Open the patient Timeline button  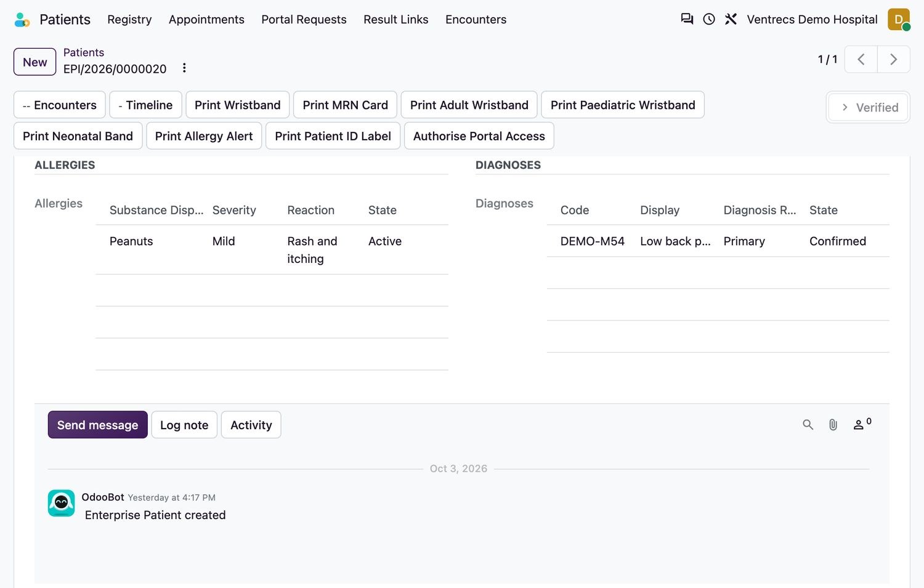[x=145, y=105]
